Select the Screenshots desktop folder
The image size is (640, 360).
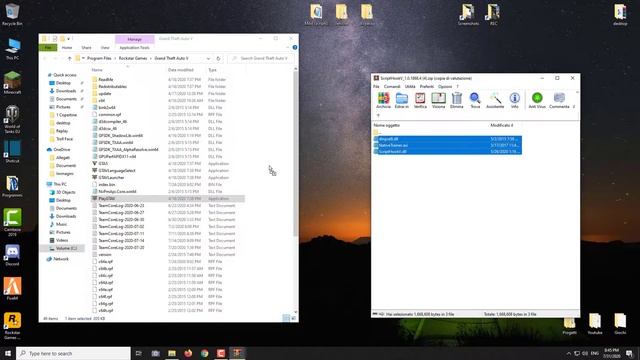pos(468,14)
